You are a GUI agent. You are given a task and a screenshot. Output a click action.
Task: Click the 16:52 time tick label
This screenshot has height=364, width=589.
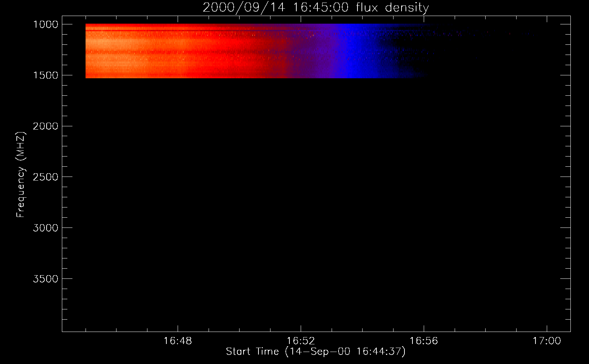pos(301,341)
